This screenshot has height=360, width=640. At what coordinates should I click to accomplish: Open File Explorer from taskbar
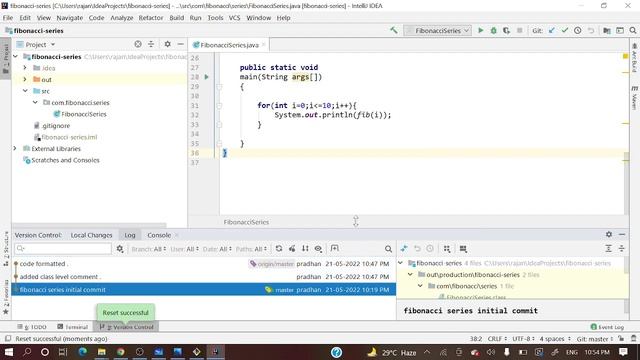click(x=102, y=352)
